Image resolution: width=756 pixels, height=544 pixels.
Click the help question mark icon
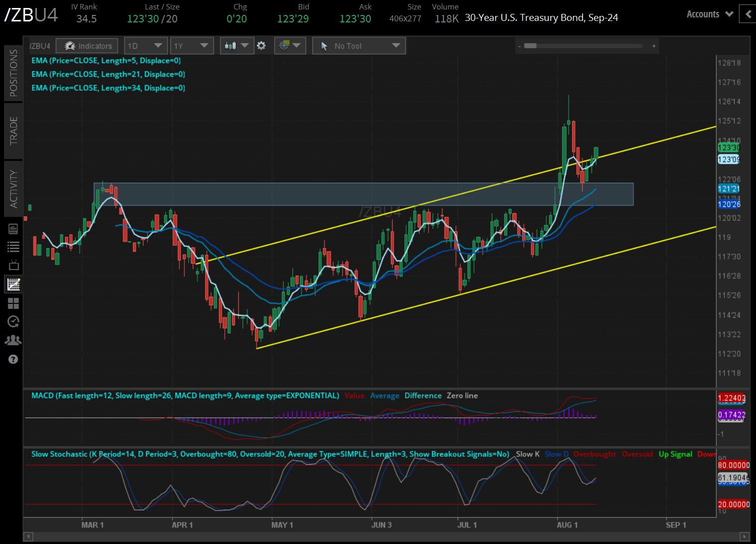tap(13, 359)
